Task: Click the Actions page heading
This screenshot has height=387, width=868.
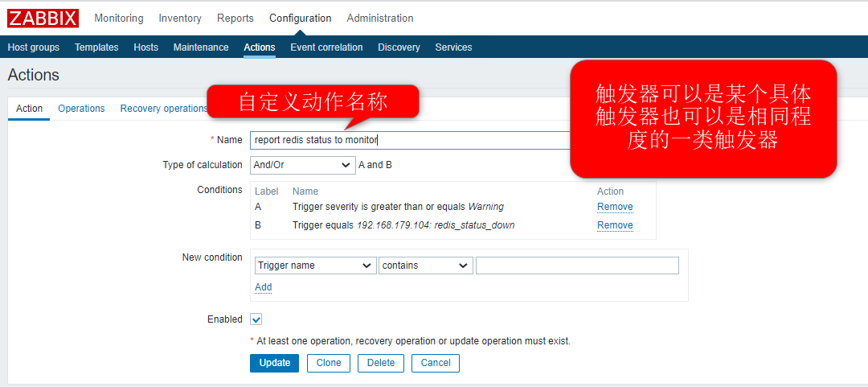Action: pos(33,76)
